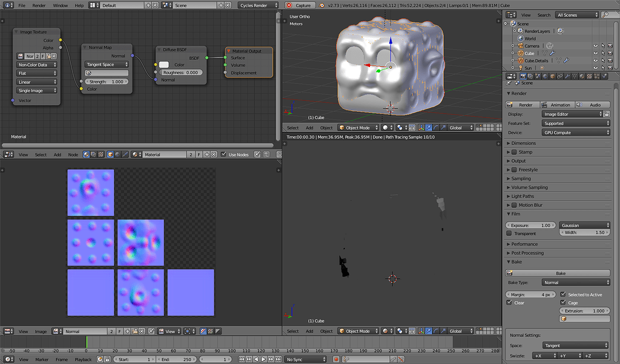Screen dimensions: 620x364
Task: Open the Feature Set Supported dropdown
Action: tap(576, 123)
